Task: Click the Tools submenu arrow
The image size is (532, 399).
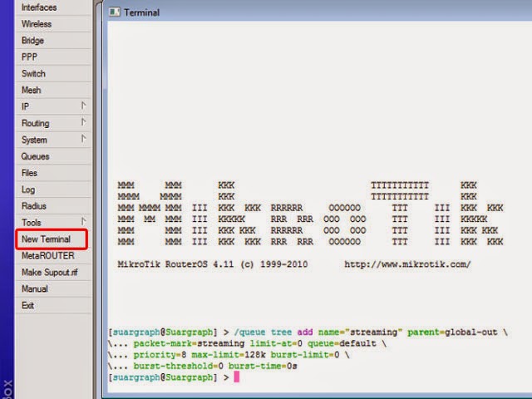Action: 83,221
